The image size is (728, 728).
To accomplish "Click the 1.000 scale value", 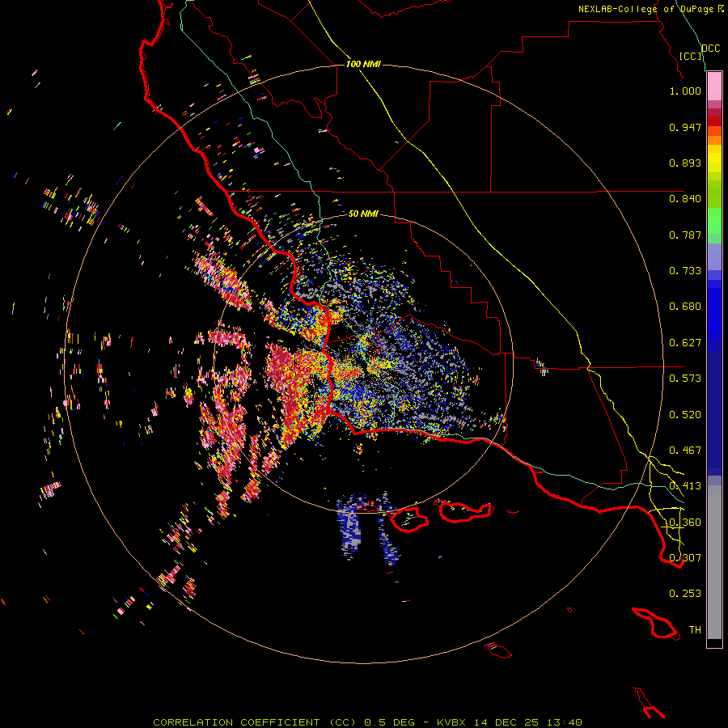I will pos(685,91).
